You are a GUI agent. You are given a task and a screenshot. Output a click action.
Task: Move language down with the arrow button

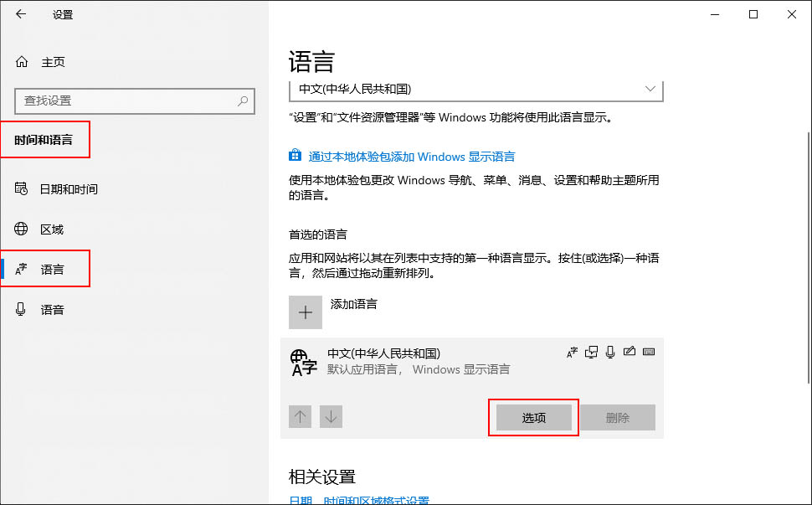coord(331,416)
